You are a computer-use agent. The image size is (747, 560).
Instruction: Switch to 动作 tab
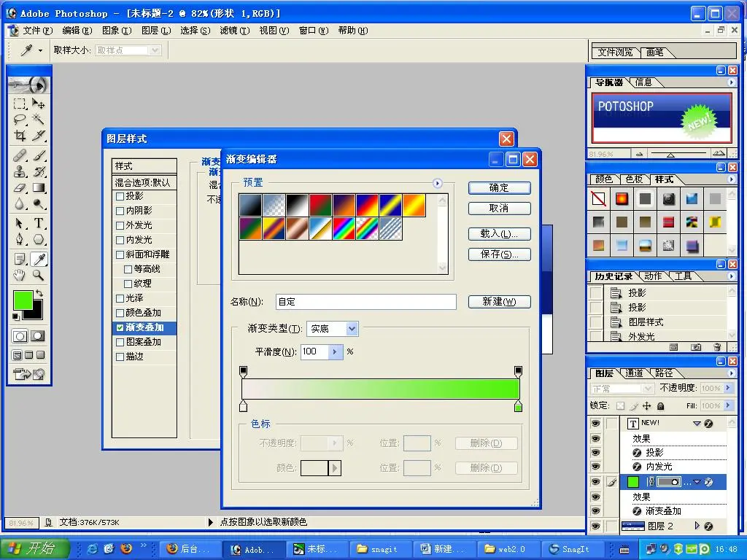click(x=653, y=276)
